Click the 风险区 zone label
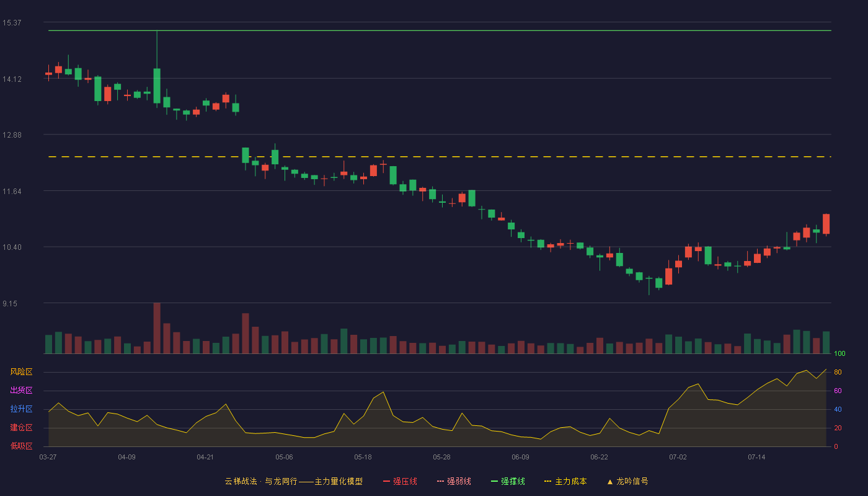868x496 pixels. 21,372
